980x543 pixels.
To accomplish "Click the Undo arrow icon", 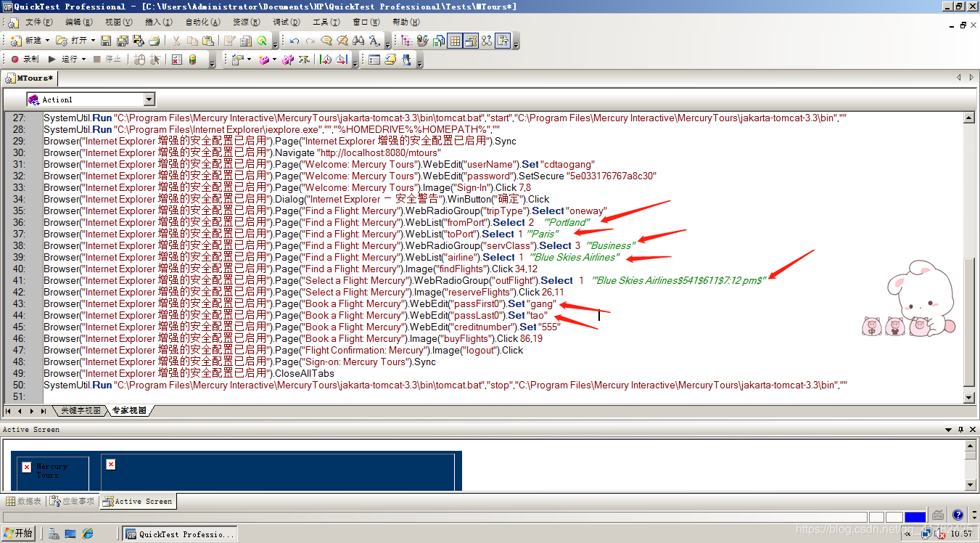I will (x=295, y=41).
